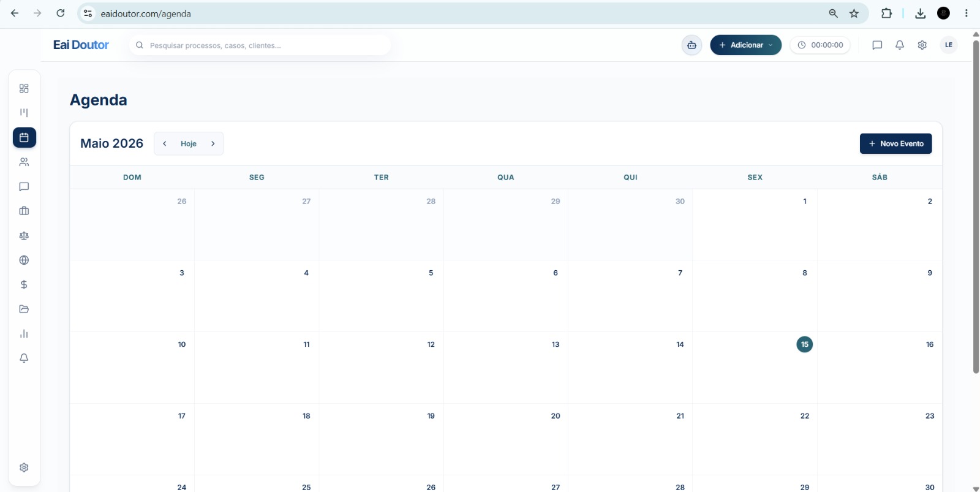Open the globe icon in sidebar

coord(24,260)
